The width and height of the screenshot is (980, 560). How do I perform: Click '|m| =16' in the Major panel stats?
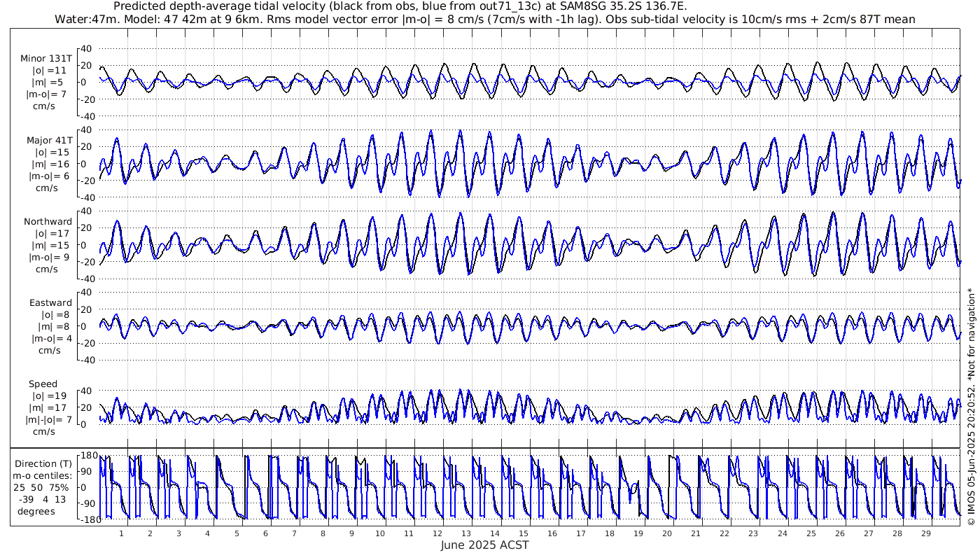pos(51,164)
